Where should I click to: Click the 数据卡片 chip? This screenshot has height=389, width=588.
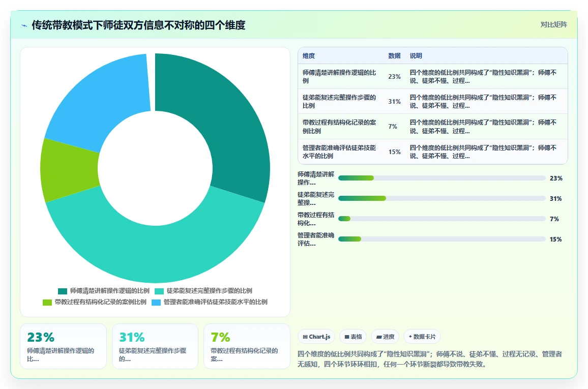[422, 337]
